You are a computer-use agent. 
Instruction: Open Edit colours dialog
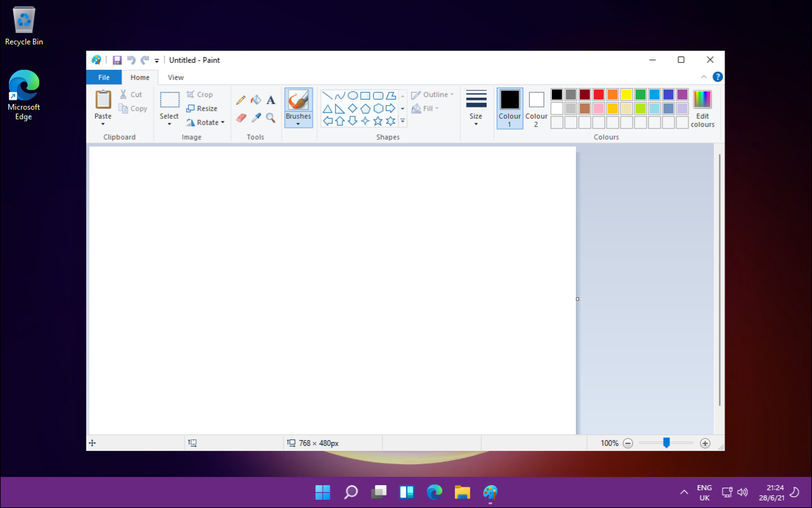[x=702, y=109]
